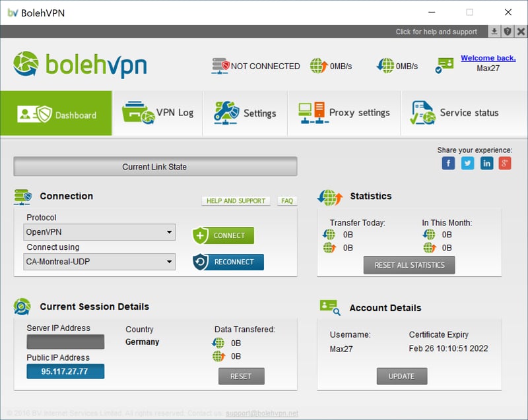This screenshot has width=528, height=420.
Task: Share on LinkedIn
Action: coord(486,164)
